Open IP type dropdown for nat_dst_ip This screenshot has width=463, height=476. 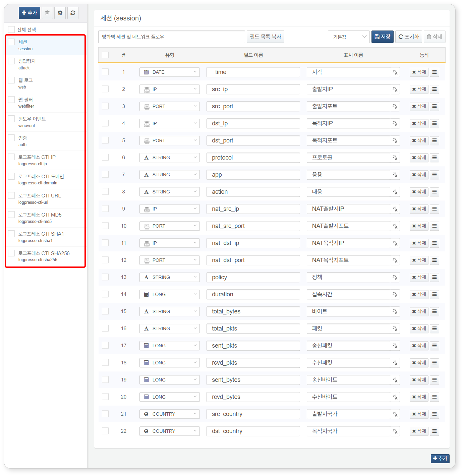pyautogui.click(x=170, y=243)
